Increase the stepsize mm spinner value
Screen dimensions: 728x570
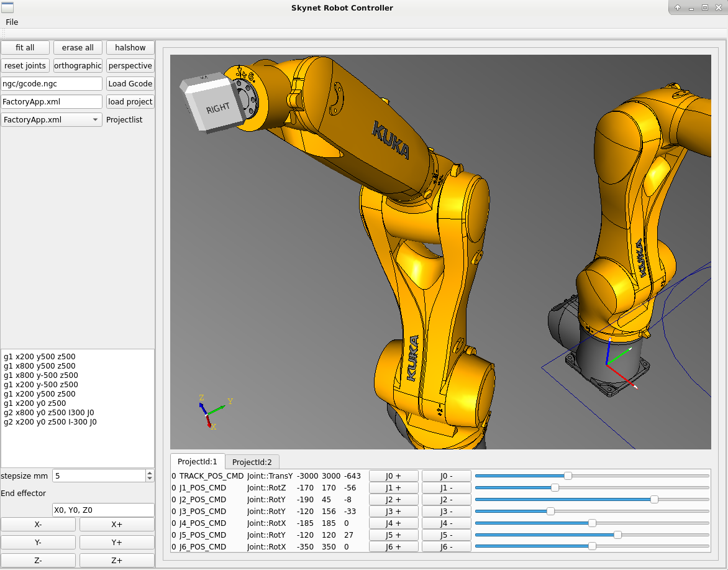click(150, 473)
